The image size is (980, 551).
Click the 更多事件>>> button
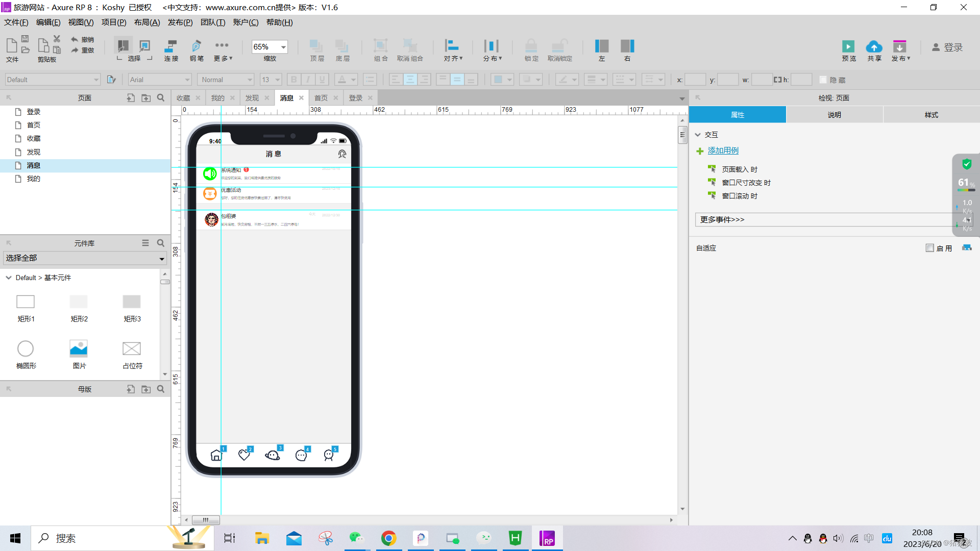(x=722, y=219)
